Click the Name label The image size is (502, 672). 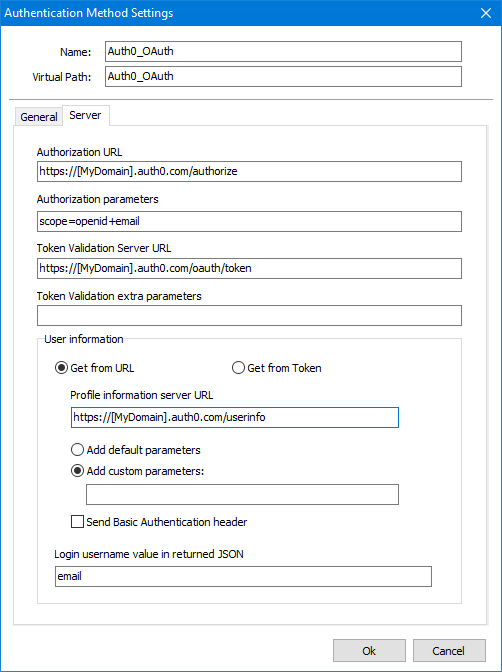click(x=75, y=52)
